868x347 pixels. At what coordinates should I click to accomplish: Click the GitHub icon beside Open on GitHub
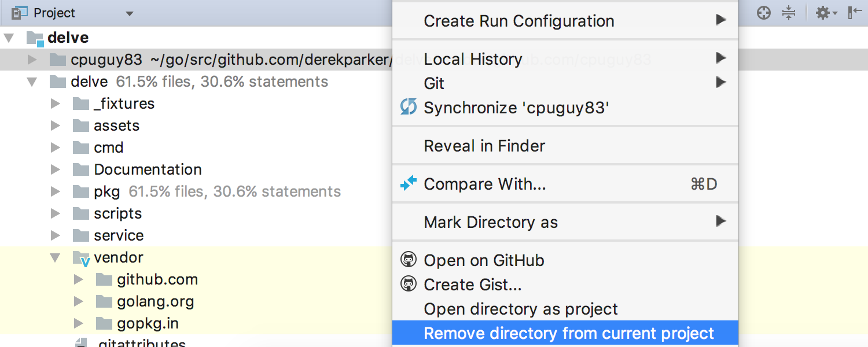click(409, 260)
